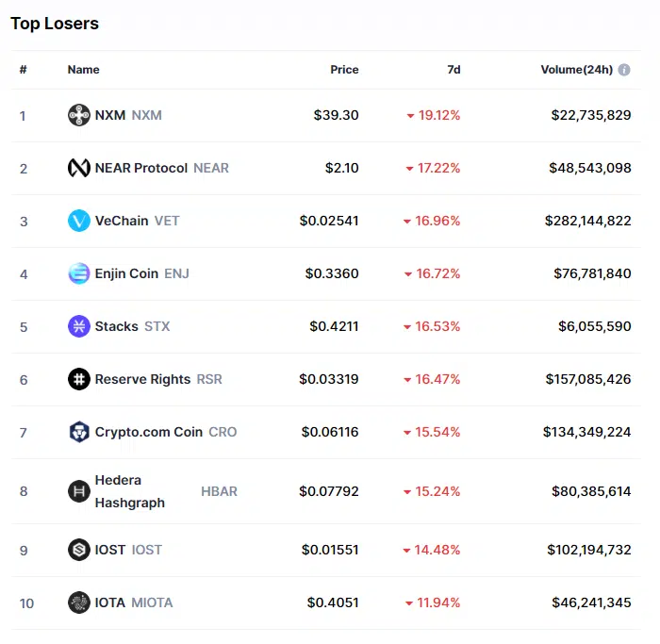Click the IOST logo icon
Viewport: 660px width, 644px height.
[x=79, y=550]
